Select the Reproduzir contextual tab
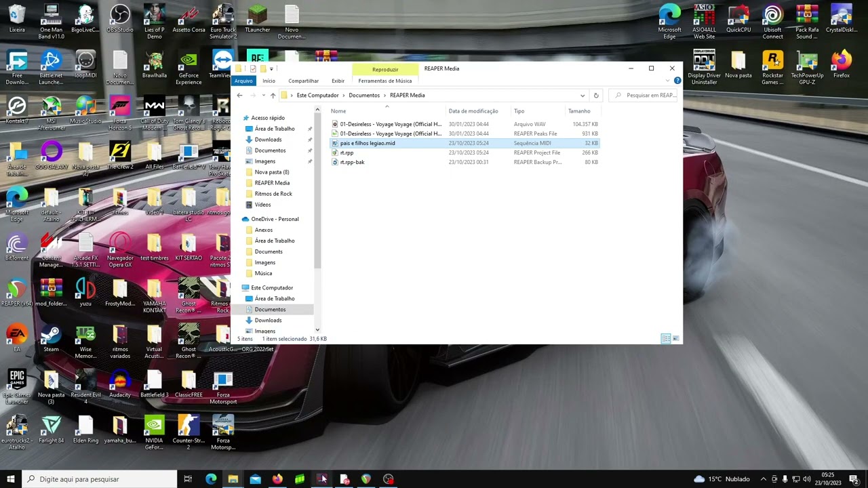This screenshot has height=488, width=868. tap(385, 69)
